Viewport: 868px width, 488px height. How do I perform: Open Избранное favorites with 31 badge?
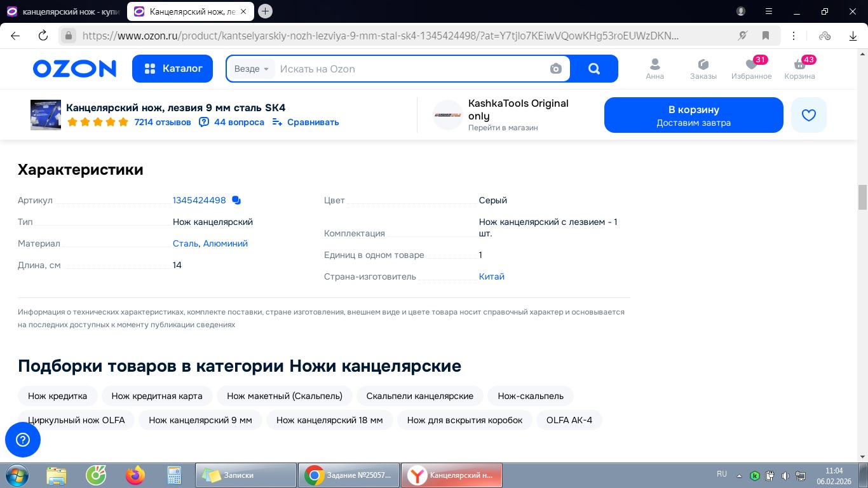coord(752,69)
